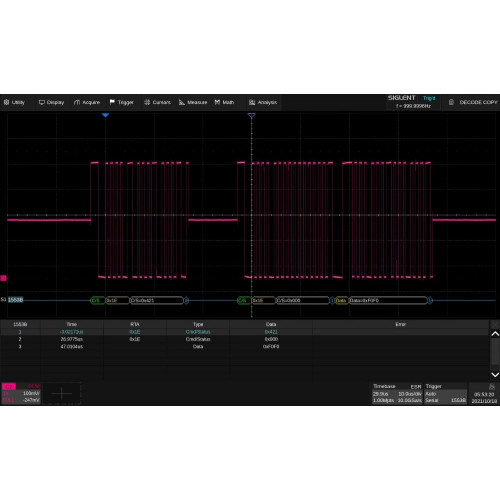
Task: Open the Math menu
Action: tap(224, 102)
